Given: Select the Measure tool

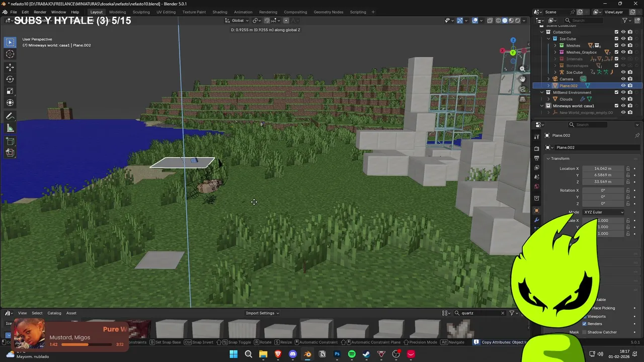Looking at the screenshot, I should [10, 128].
